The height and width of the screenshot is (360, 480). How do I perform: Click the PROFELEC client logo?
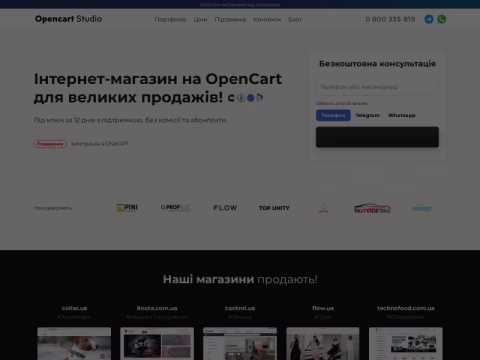(x=176, y=208)
